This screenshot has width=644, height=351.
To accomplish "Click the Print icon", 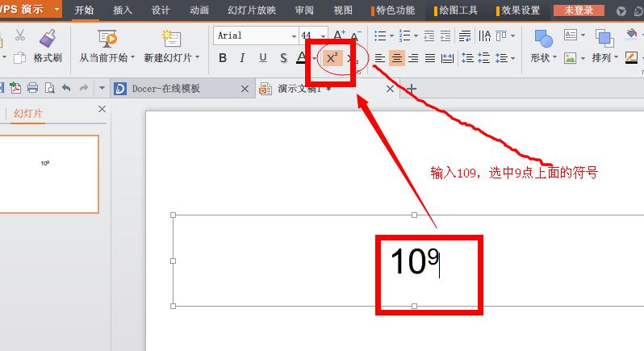I will [x=32, y=88].
